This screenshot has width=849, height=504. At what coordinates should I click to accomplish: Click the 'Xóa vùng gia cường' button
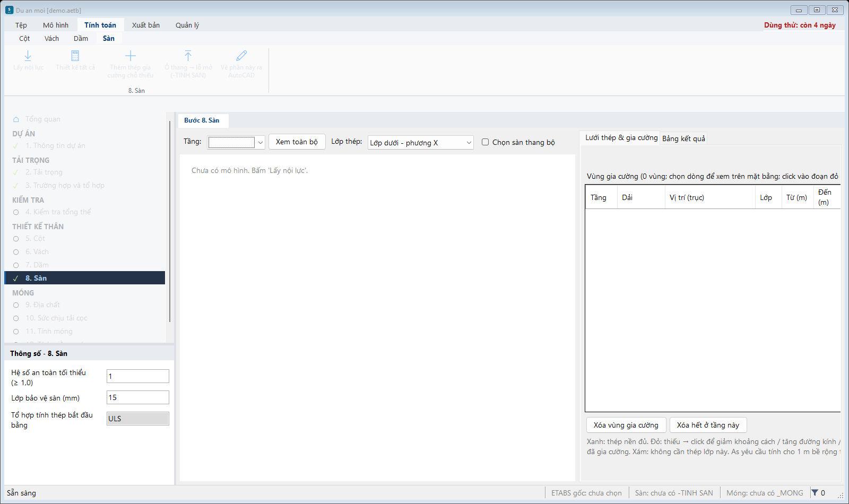click(x=626, y=425)
